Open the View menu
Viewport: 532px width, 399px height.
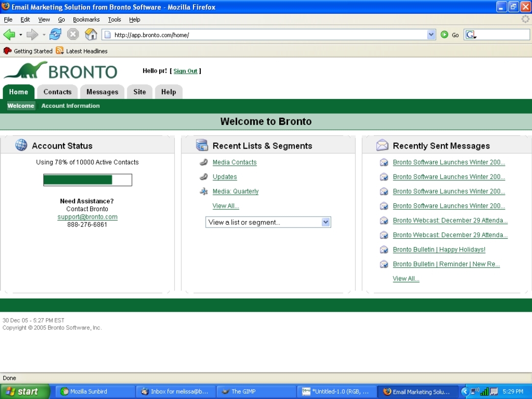point(44,20)
